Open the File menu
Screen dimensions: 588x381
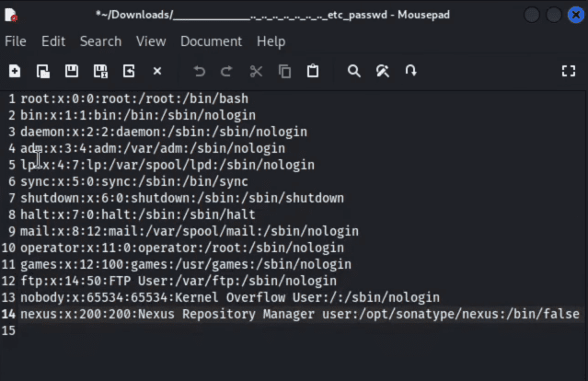click(x=16, y=41)
